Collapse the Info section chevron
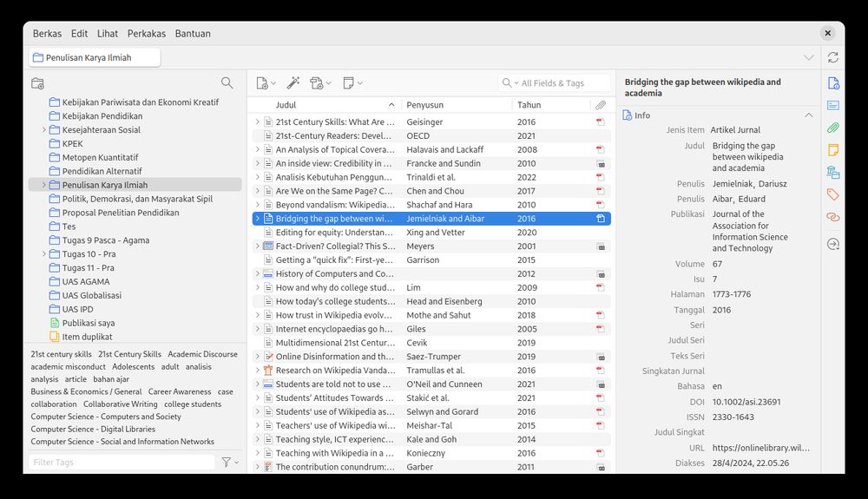The image size is (868, 499). [x=808, y=115]
